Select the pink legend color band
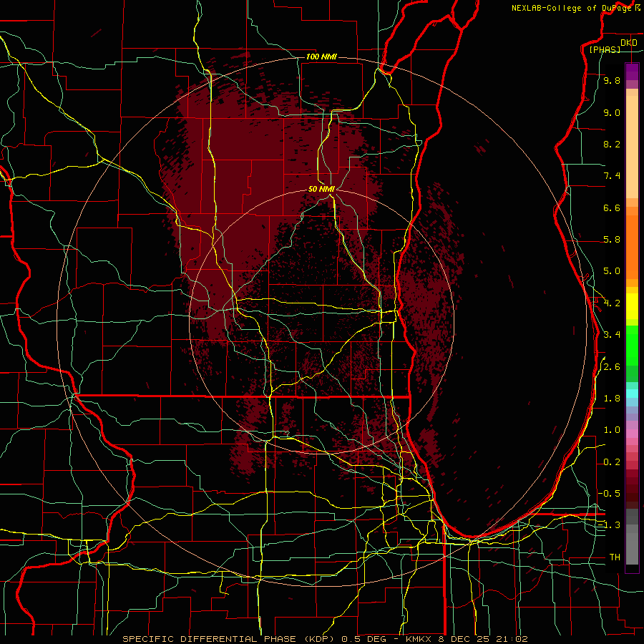 tap(632, 434)
